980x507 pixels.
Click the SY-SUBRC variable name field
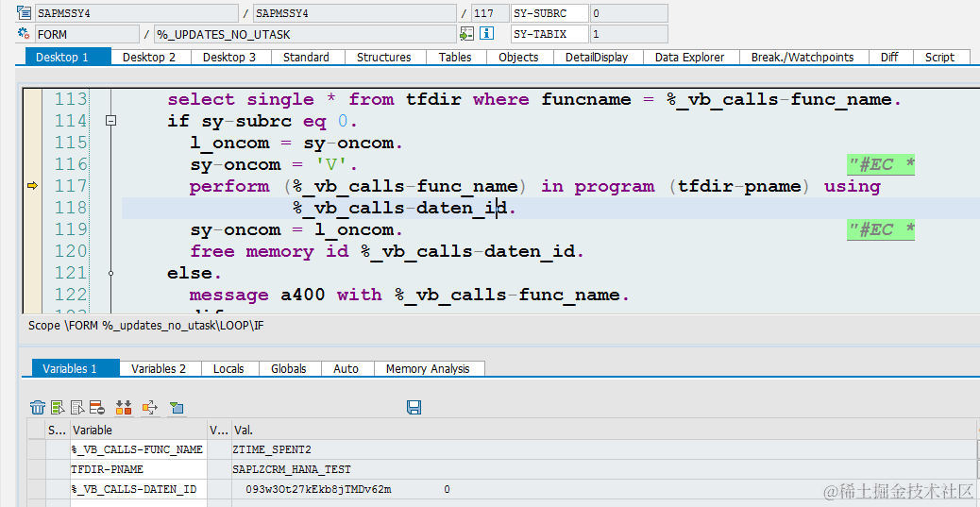[x=549, y=13]
